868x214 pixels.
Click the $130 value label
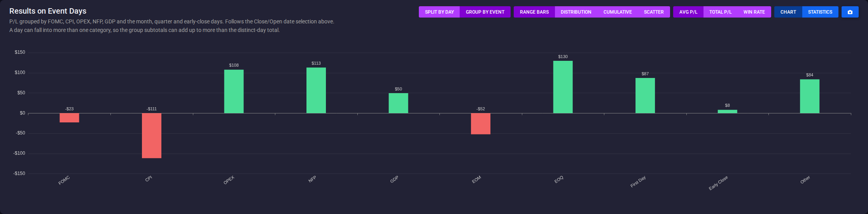(x=563, y=57)
